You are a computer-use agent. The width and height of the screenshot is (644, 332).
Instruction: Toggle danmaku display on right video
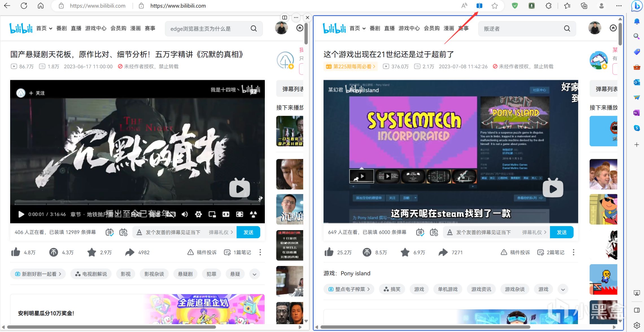[x=420, y=232]
